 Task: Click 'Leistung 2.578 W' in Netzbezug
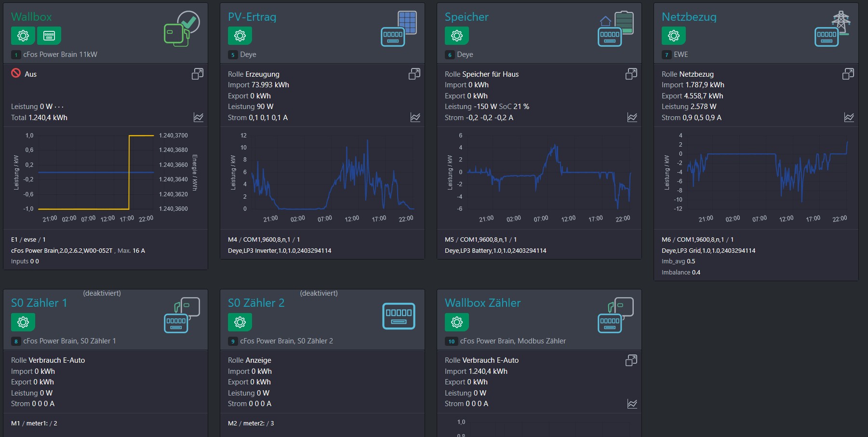[689, 107]
